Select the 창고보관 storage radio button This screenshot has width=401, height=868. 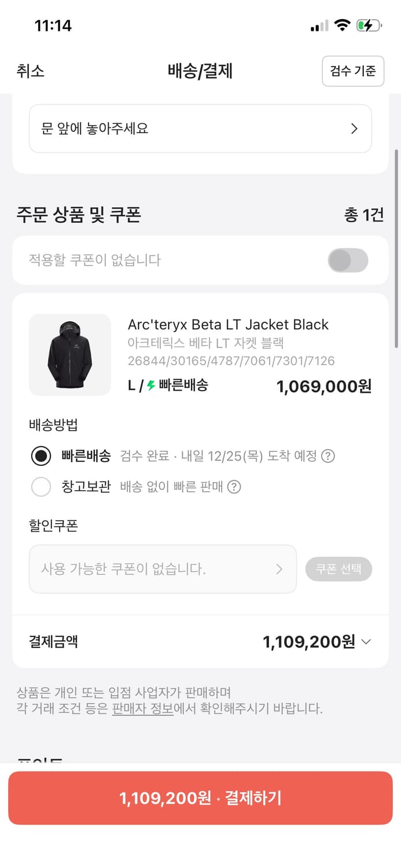tap(41, 487)
